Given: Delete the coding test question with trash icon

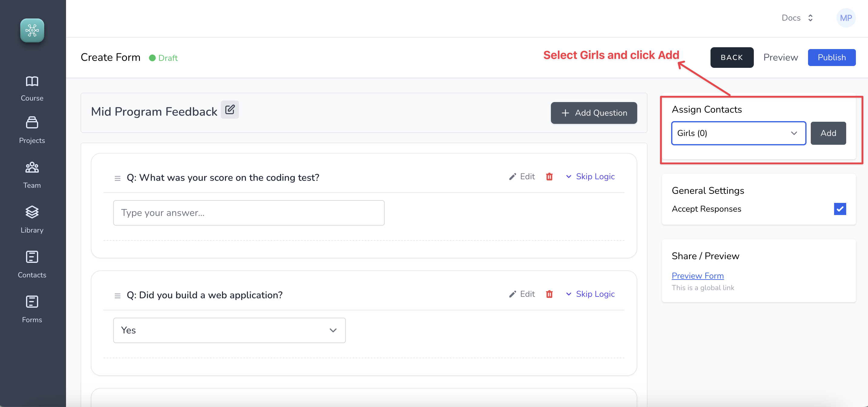Looking at the screenshot, I should (549, 177).
